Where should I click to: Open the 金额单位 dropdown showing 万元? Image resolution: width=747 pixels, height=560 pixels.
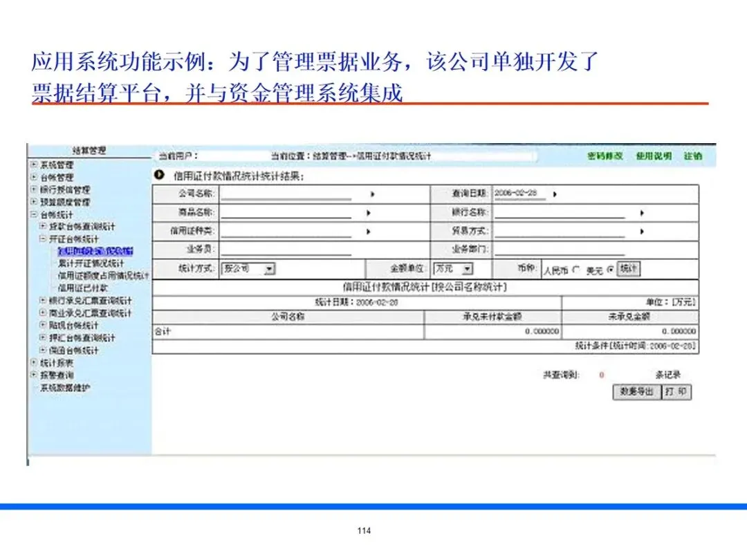[453, 269]
